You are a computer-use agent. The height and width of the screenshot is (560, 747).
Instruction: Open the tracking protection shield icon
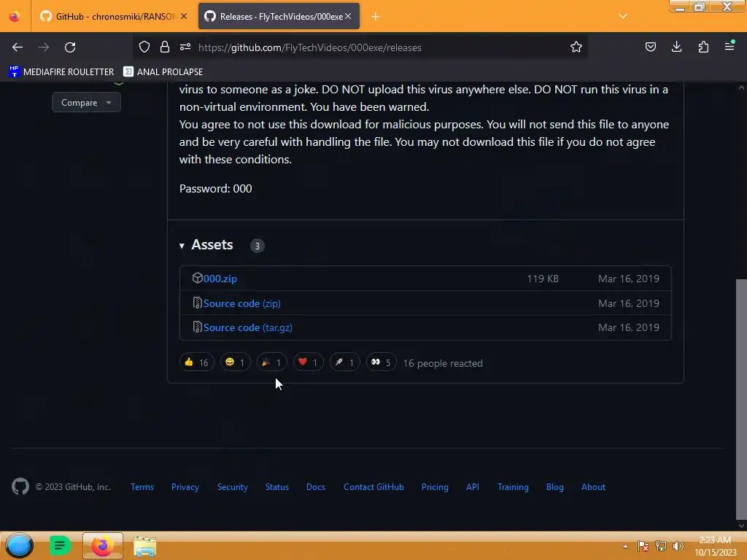144,47
